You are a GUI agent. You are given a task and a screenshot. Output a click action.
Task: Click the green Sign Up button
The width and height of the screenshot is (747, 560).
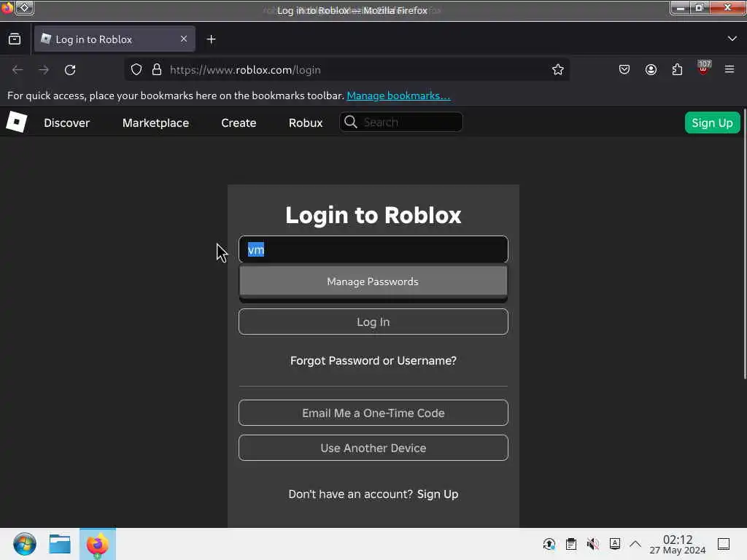click(712, 122)
